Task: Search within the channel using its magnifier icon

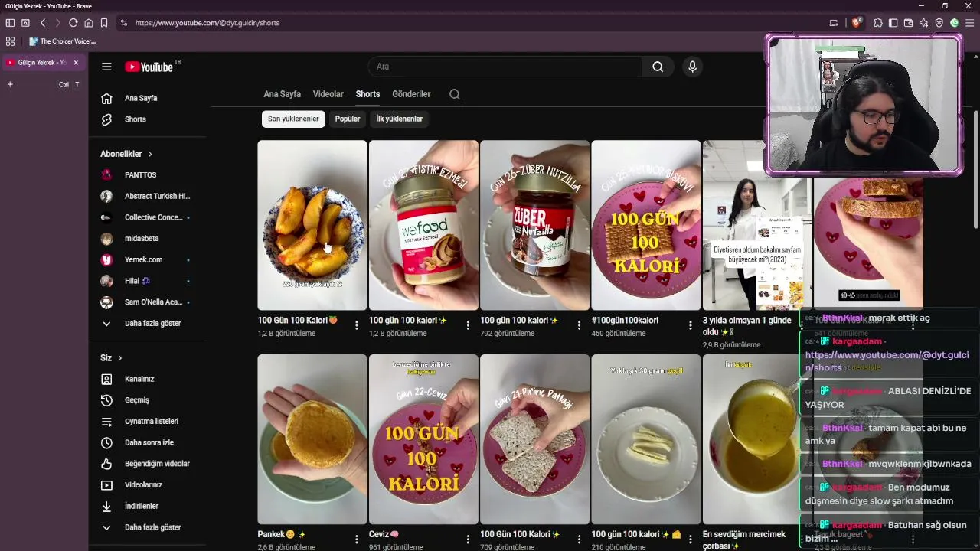Action: click(455, 94)
